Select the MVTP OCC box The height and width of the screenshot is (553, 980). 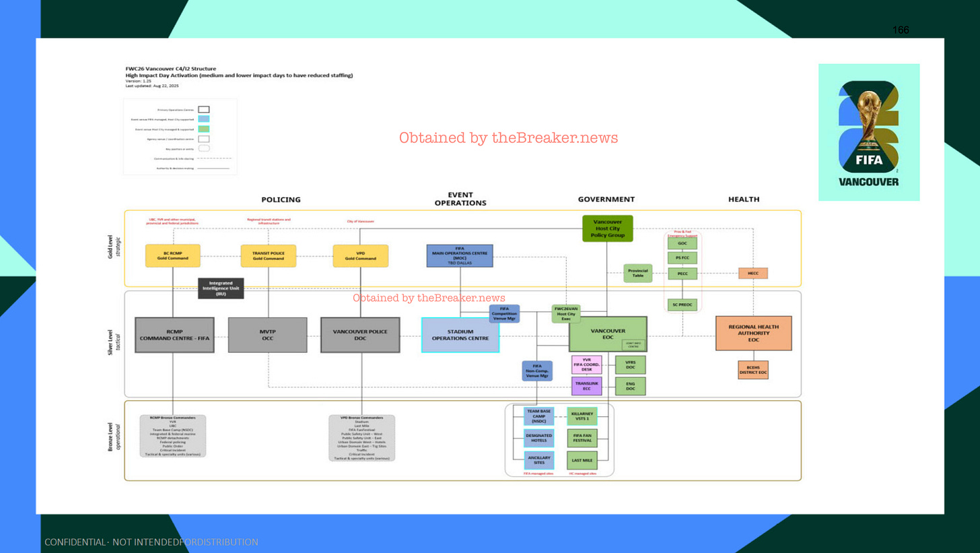tap(268, 335)
